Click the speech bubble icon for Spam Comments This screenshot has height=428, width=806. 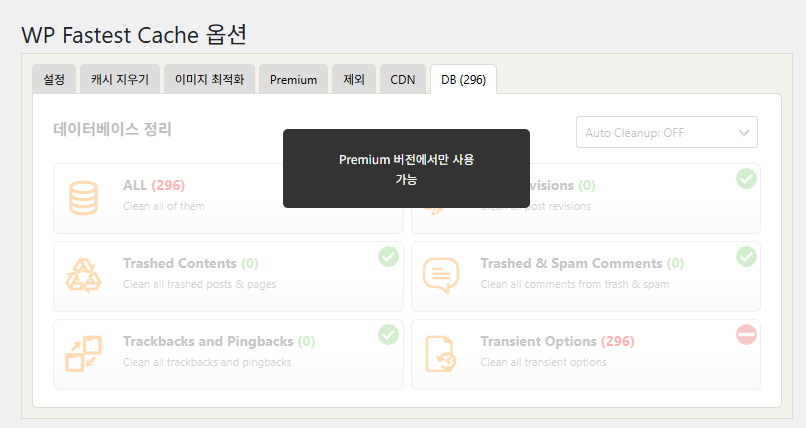pos(441,275)
